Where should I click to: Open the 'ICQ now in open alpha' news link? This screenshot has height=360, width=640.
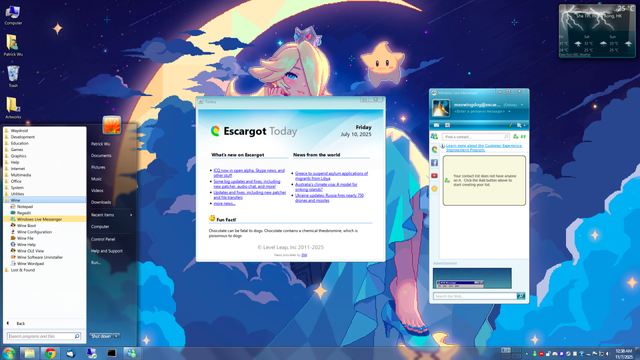(249, 173)
